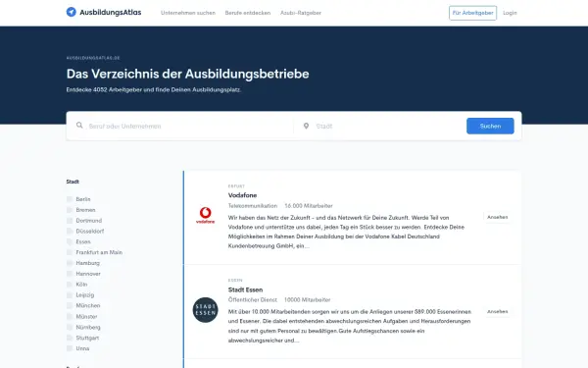The width and height of the screenshot is (588, 368).
Task: Enable the Stuttgart checkbox
Action: pos(70,338)
